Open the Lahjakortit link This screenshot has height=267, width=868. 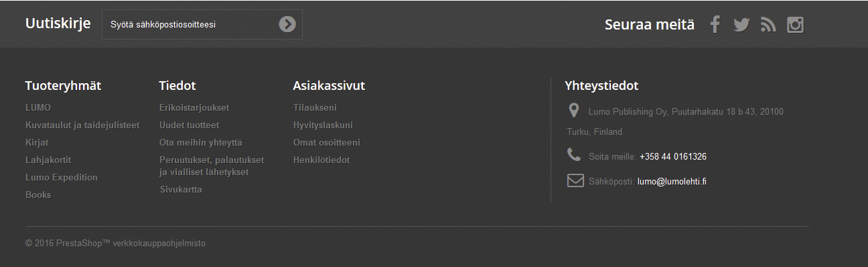click(48, 160)
